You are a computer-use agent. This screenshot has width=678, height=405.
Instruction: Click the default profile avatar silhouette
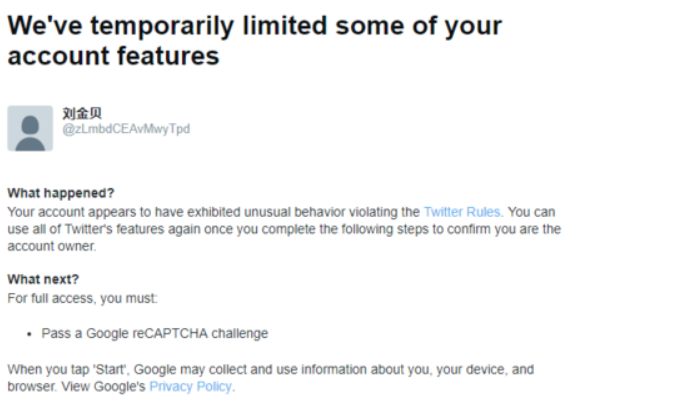(x=30, y=128)
